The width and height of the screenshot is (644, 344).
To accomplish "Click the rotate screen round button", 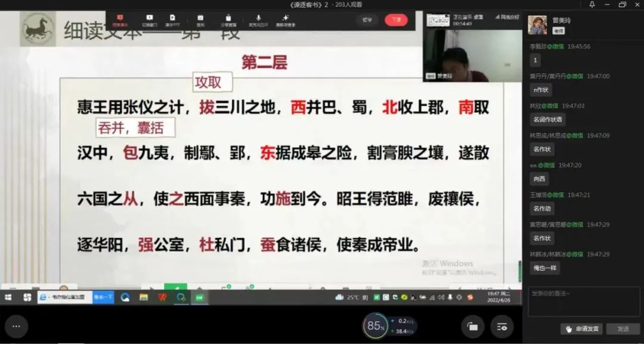I will pyautogui.click(x=472, y=327).
